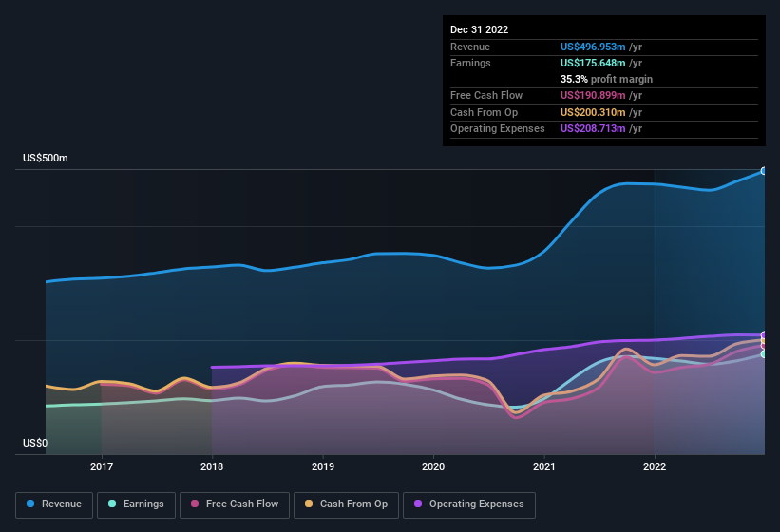Toggle the Revenue series in the legend
Image resolution: width=780 pixels, height=532 pixels.
[54, 504]
